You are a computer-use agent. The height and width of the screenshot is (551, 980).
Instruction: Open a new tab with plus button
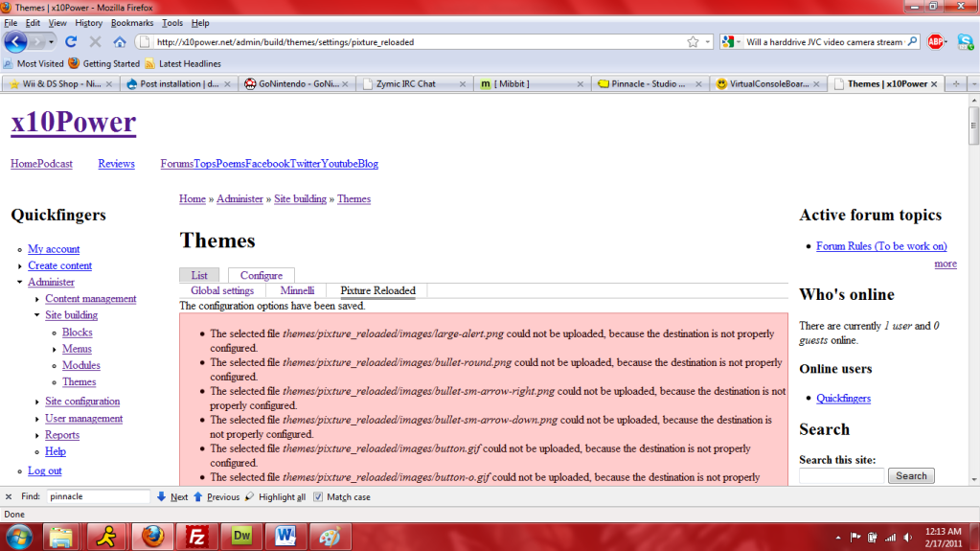956,83
